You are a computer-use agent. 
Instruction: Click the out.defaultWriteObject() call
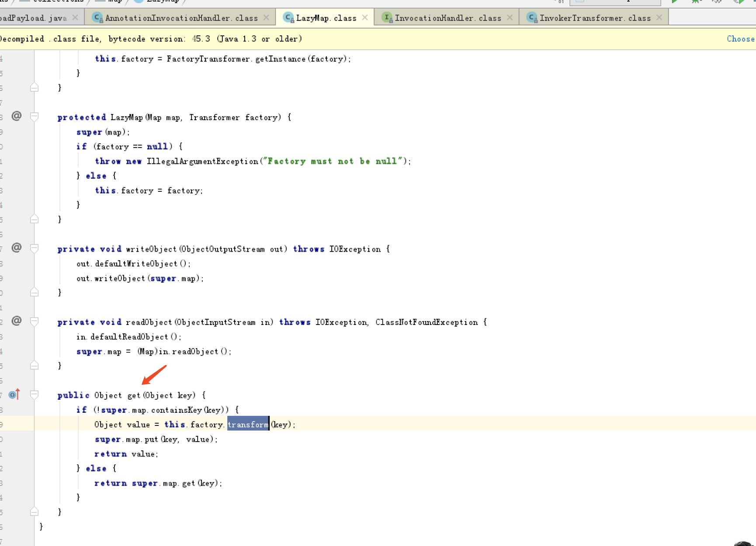click(133, 264)
